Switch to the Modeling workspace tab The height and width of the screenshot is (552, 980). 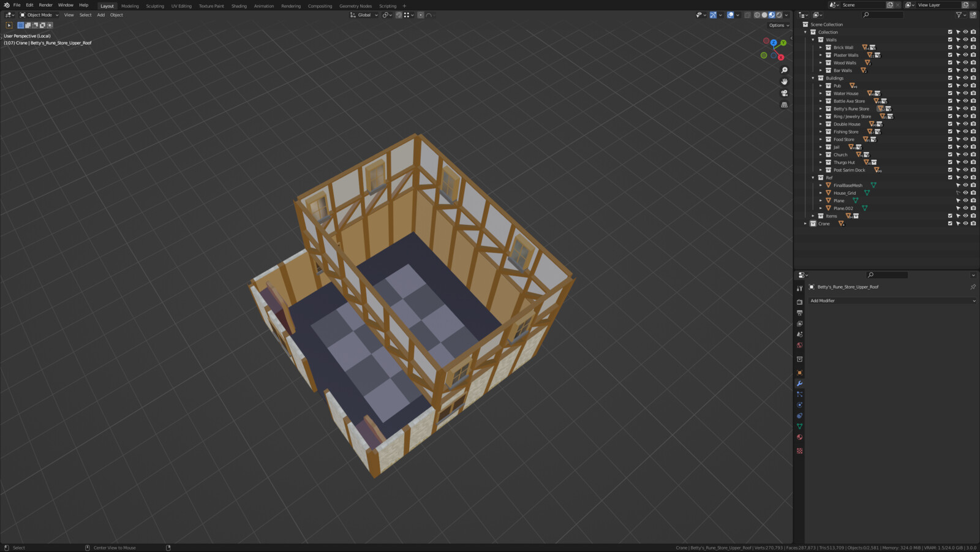click(130, 6)
